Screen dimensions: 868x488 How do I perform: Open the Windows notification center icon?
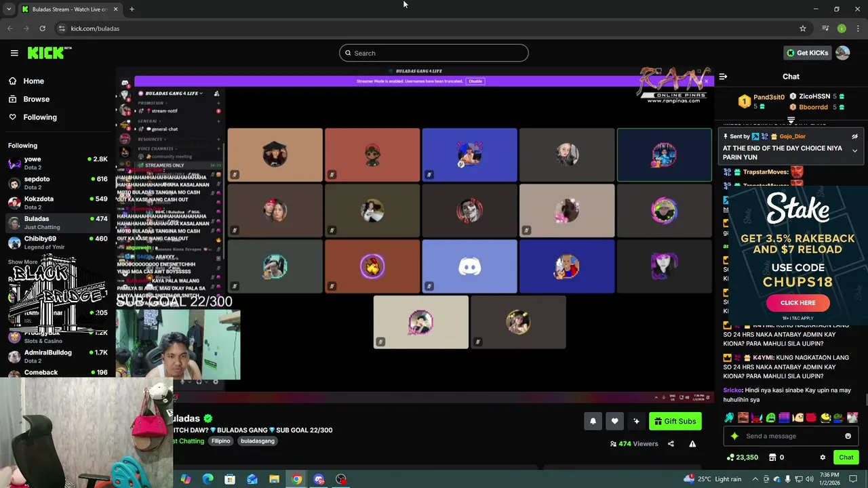point(853,479)
